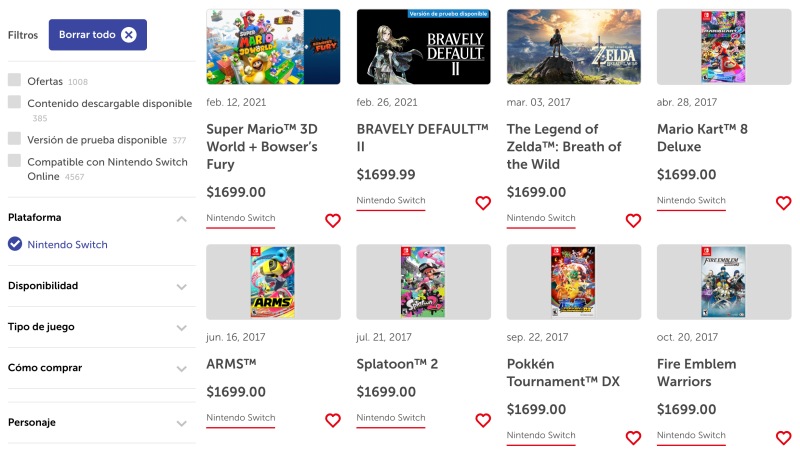The width and height of the screenshot is (800, 458).
Task: Expand the Disponibilidad filter section
Action: click(181, 286)
